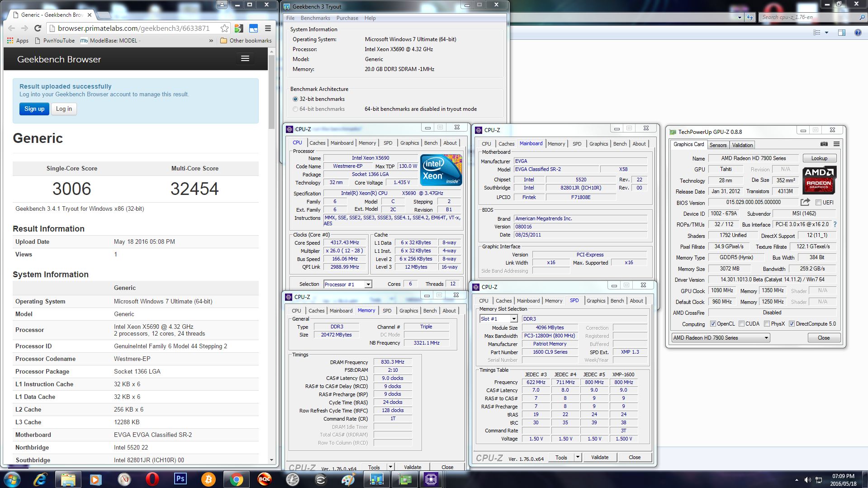
Task: Toggle UEFI checkbox in GPU-Z
Action: coord(818,202)
